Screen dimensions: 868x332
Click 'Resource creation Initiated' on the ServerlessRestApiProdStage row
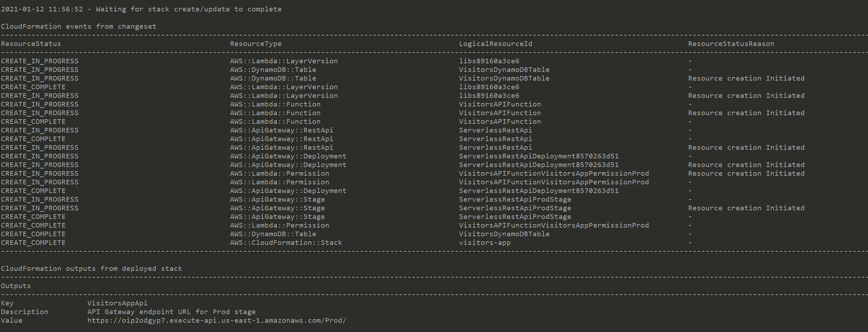(746, 208)
